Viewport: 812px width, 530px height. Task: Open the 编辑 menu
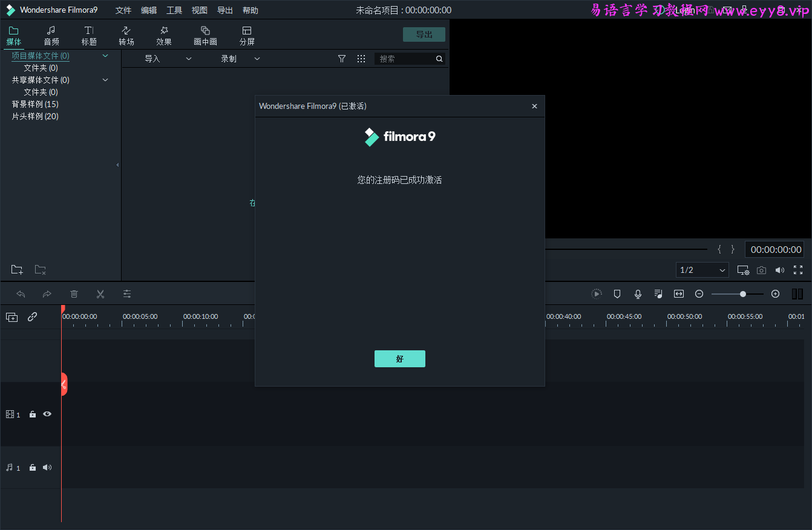(x=149, y=10)
